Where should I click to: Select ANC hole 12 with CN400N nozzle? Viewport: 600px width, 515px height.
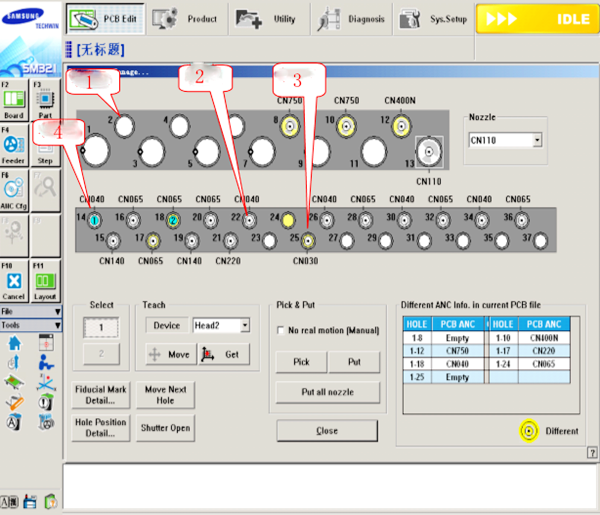401,126
